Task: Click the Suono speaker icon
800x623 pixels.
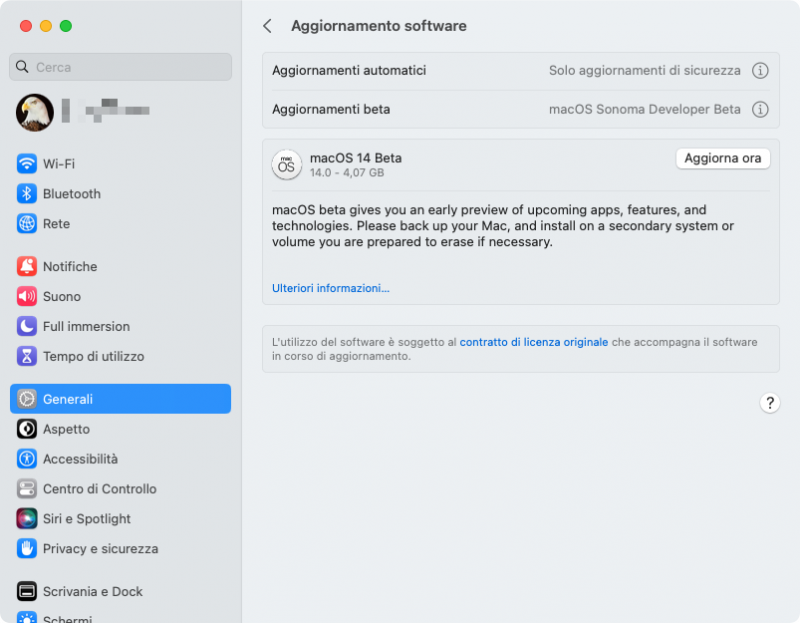Action: pos(27,296)
